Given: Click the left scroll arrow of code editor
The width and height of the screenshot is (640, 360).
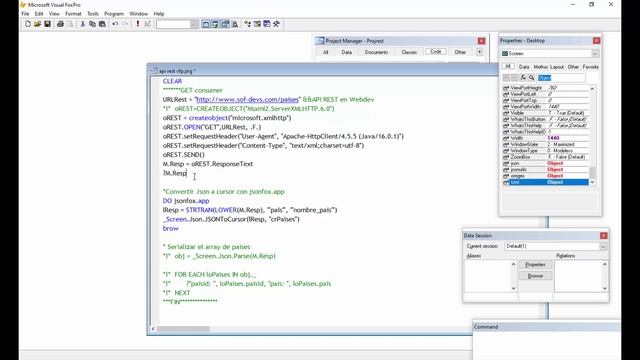Looking at the screenshot, I should [153, 329].
